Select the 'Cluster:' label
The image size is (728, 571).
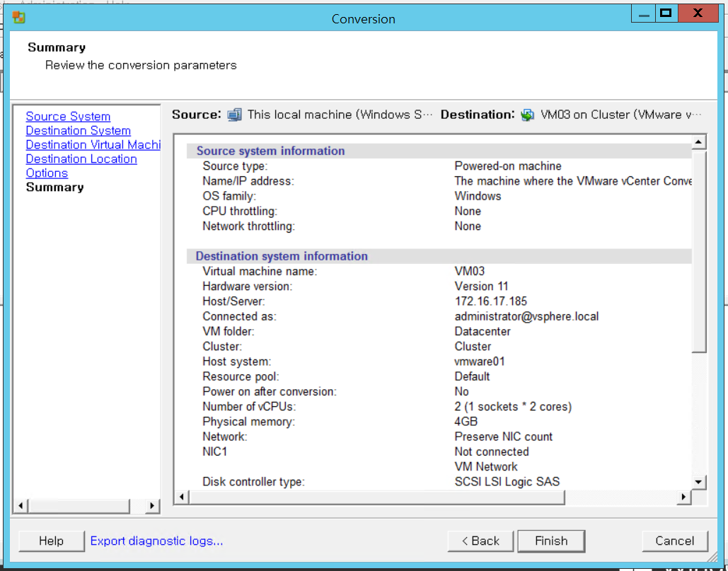click(222, 347)
